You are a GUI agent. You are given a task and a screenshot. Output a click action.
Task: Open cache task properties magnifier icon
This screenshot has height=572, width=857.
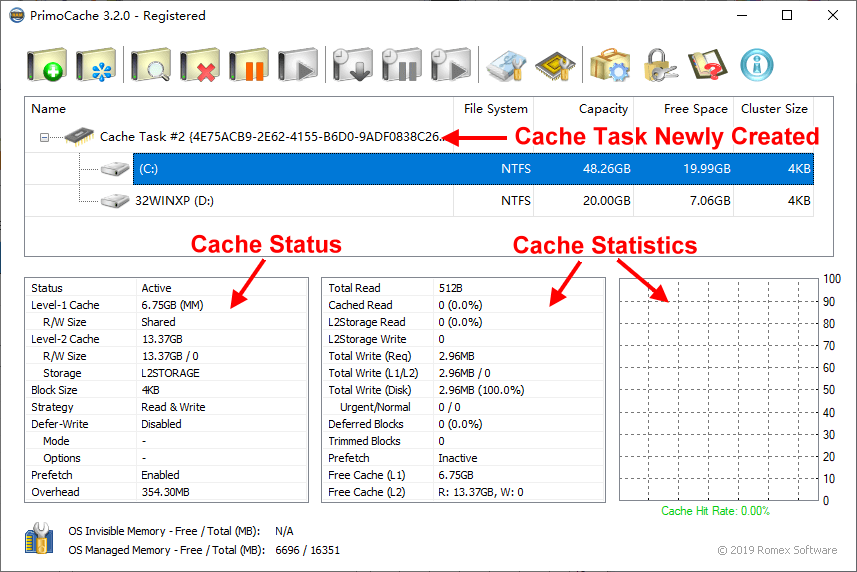pos(150,64)
